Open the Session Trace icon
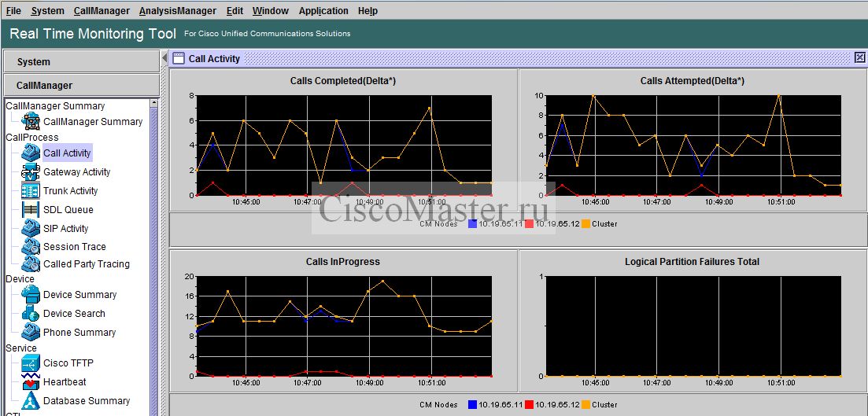Screen dimensions: 868x416 click(31, 246)
